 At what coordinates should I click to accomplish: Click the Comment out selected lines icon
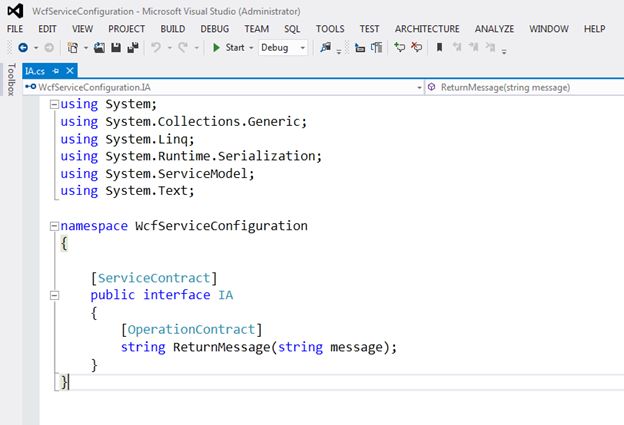point(399,48)
